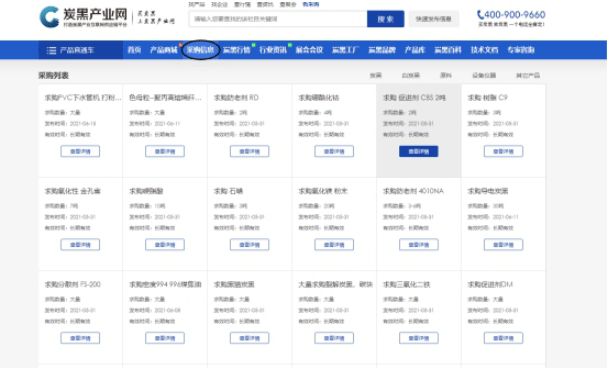Filter the list by 原料 category
The width and height of the screenshot is (612, 372).
point(446,75)
